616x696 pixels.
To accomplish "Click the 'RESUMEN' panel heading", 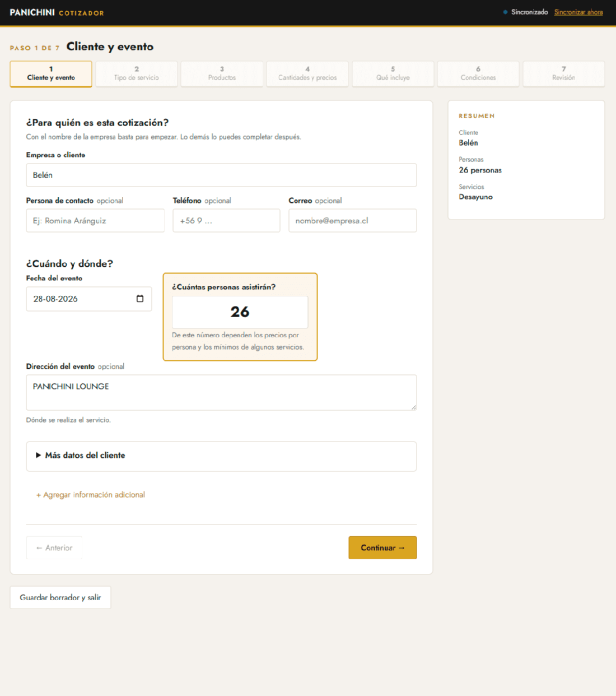I will coord(477,116).
